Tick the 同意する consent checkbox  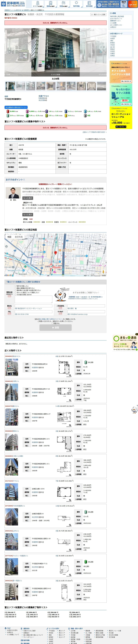point(52,323)
